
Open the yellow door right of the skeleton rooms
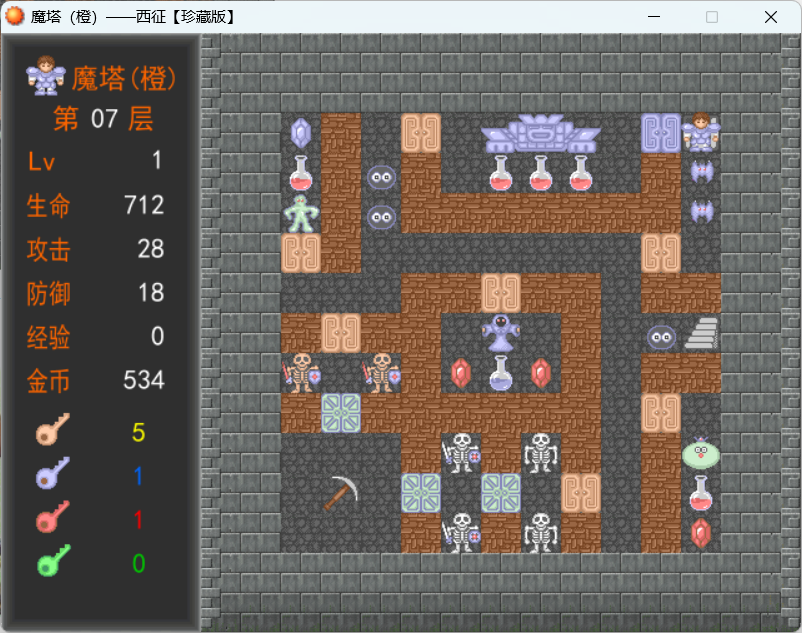click(x=581, y=493)
